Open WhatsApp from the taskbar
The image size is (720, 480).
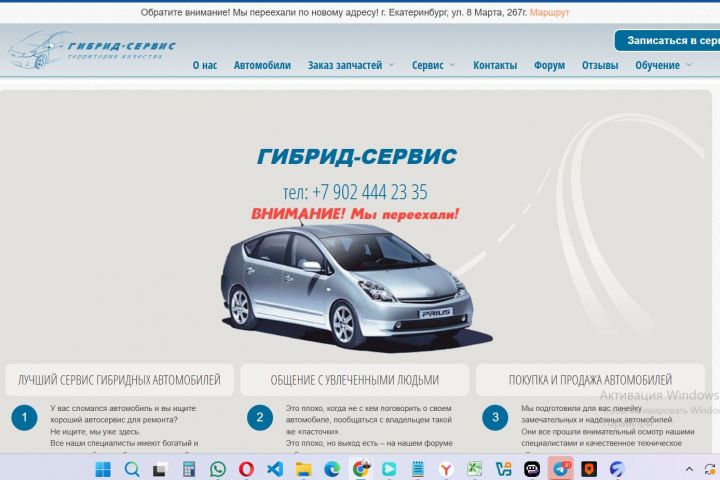coord(218,469)
